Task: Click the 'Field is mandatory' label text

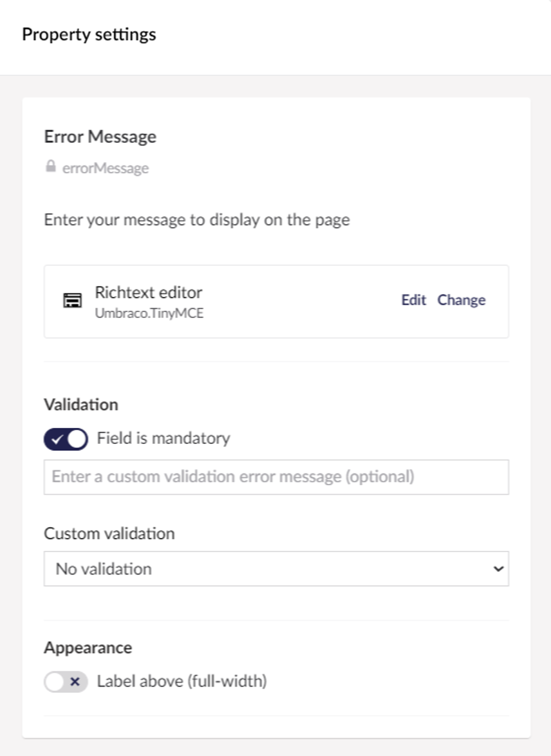Action: 163,439
